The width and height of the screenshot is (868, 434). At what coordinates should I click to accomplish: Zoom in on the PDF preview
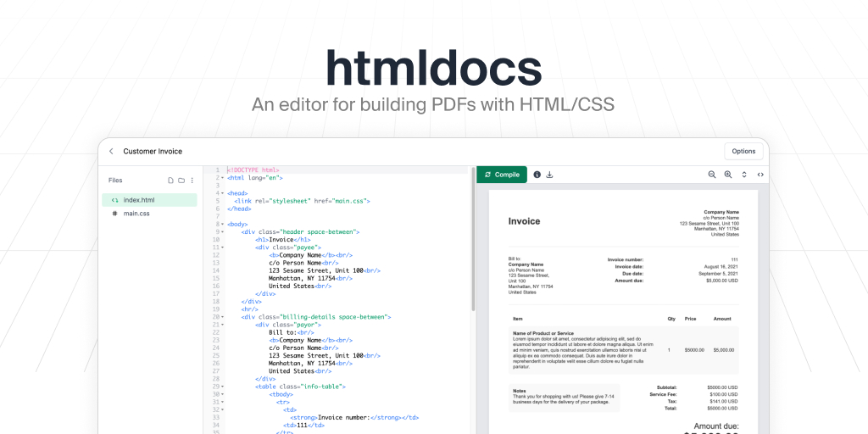pyautogui.click(x=727, y=175)
